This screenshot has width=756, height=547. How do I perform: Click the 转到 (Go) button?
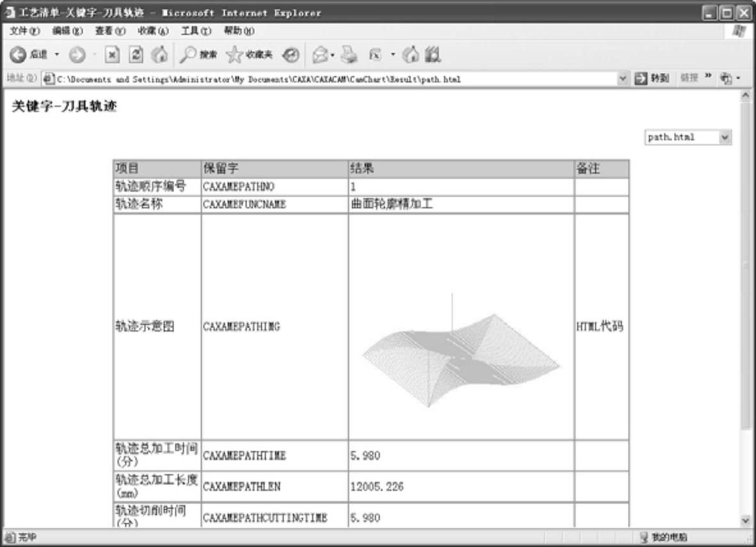652,80
